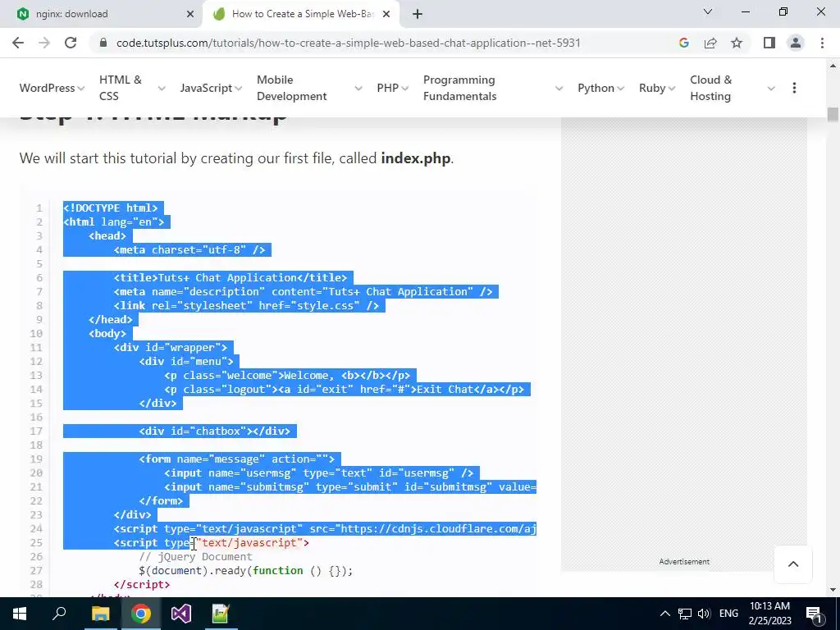Open the Windows Start menu
This screenshot has width=840, height=630.
[20, 614]
